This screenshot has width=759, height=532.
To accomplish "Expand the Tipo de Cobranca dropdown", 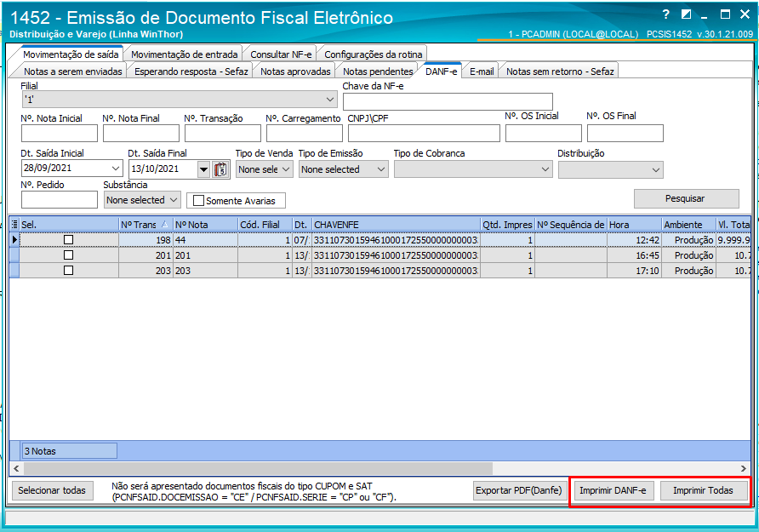I will point(545,169).
